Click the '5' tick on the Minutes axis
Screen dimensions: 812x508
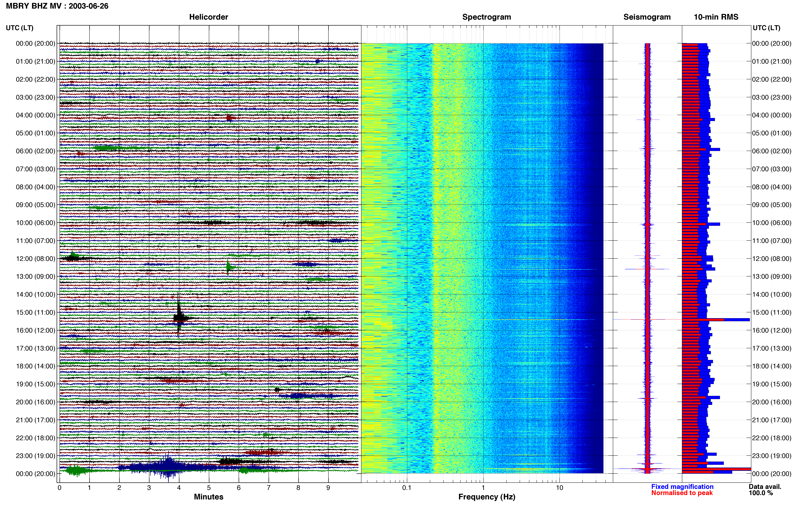click(x=209, y=487)
